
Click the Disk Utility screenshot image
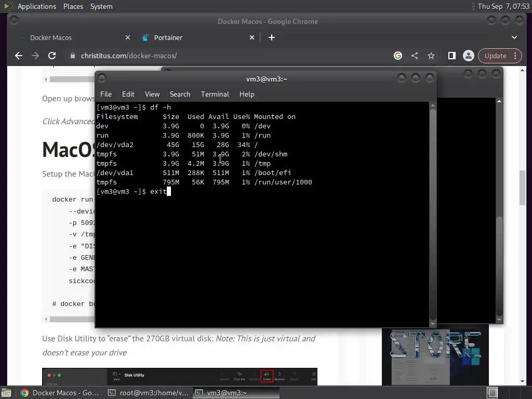[x=179, y=377]
